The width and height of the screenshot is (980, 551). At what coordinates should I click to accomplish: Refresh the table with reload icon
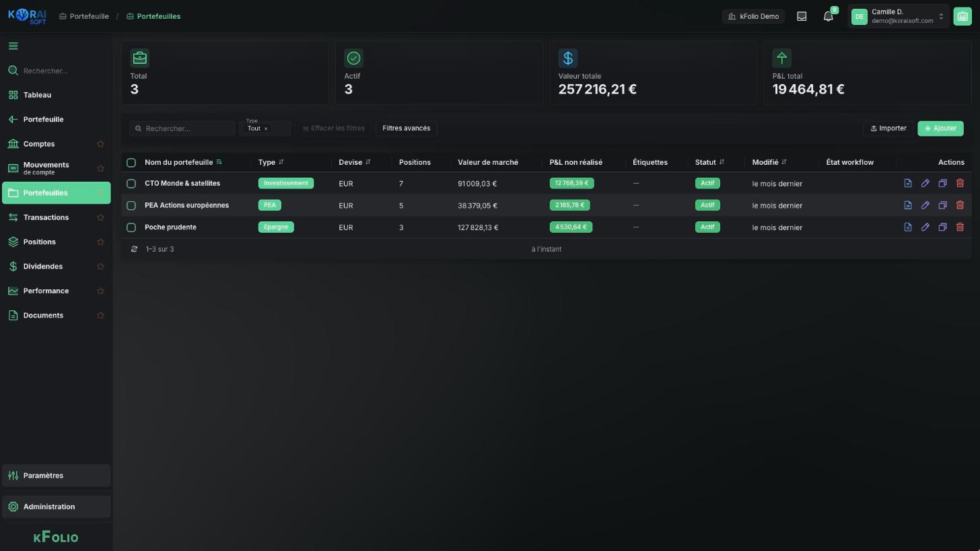click(134, 250)
